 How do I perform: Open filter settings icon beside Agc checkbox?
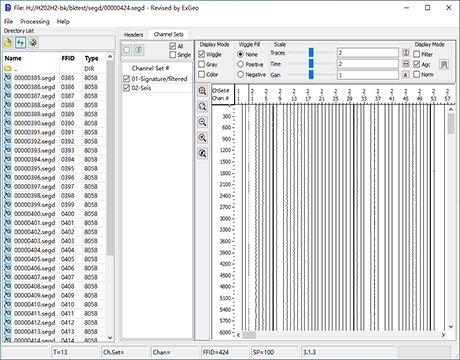[444, 64]
